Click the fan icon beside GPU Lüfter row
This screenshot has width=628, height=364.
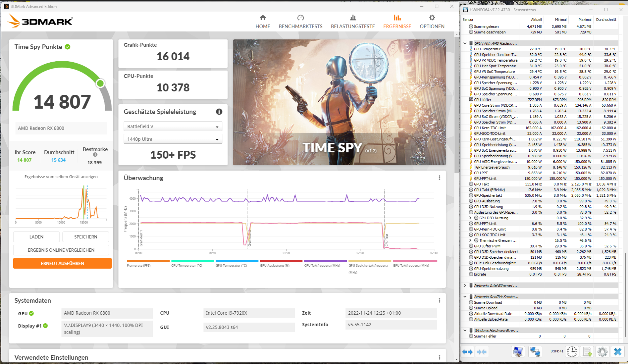pos(471,100)
